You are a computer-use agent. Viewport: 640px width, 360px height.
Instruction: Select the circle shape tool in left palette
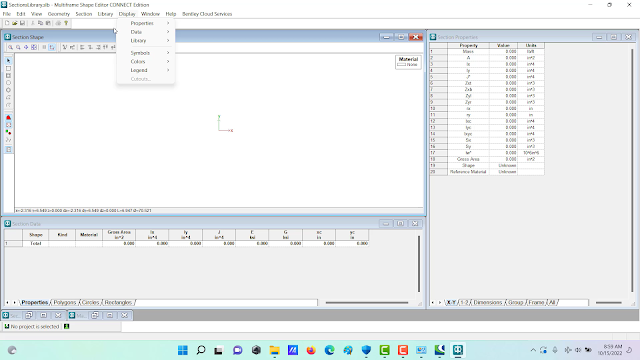click(x=9, y=83)
